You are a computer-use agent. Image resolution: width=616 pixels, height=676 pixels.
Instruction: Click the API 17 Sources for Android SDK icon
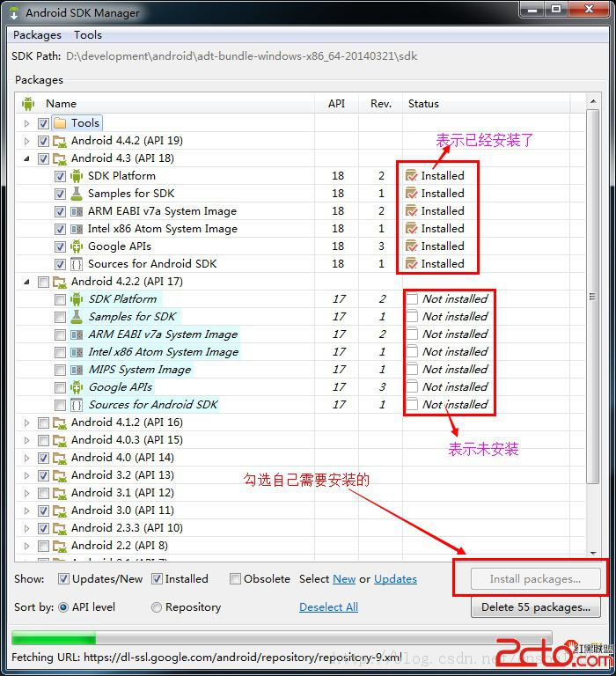click(x=77, y=405)
